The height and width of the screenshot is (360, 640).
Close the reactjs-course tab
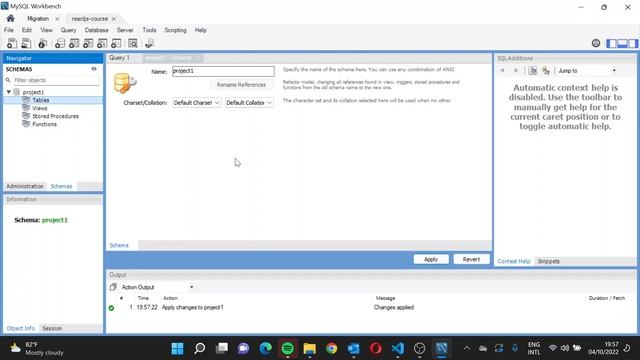coord(114,19)
